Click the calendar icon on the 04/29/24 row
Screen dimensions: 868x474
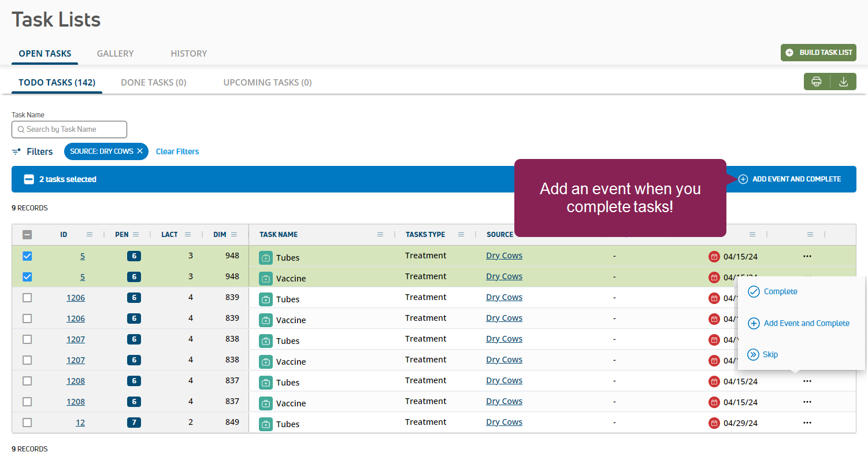coord(714,423)
